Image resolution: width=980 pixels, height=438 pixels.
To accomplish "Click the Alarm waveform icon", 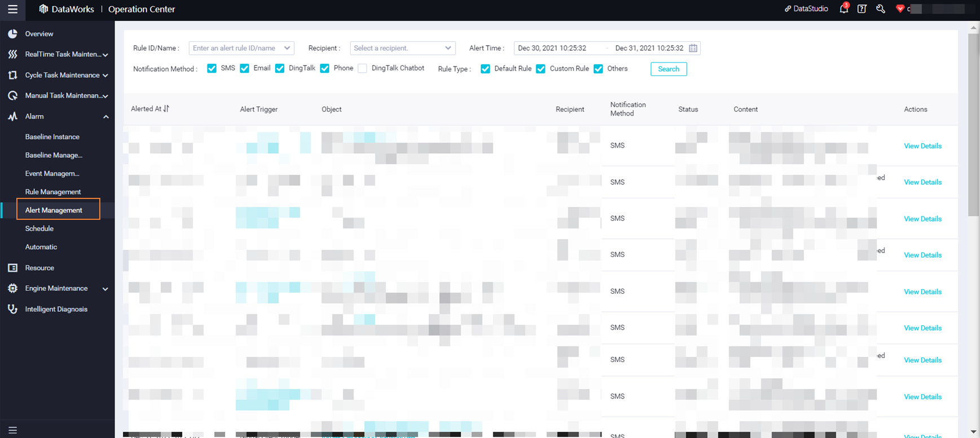I will pos(12,116).
